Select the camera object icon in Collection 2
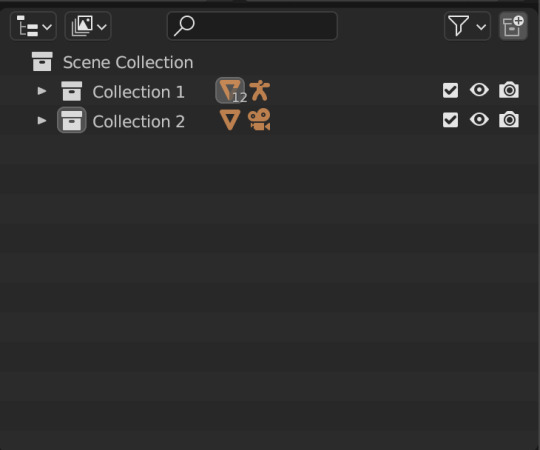 coord(259,120)
